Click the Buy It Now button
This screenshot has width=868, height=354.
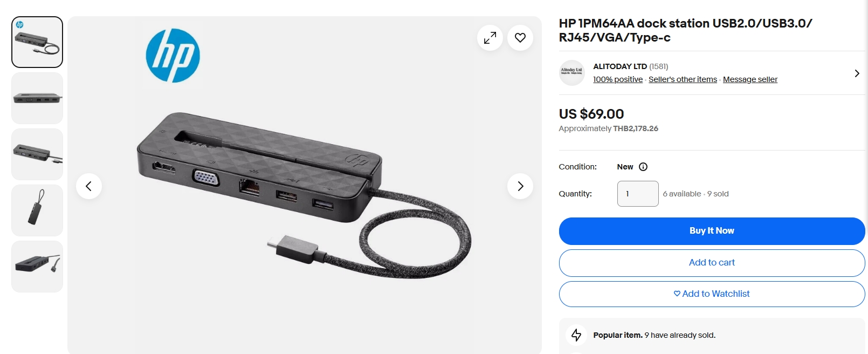(x=712, y=231)
